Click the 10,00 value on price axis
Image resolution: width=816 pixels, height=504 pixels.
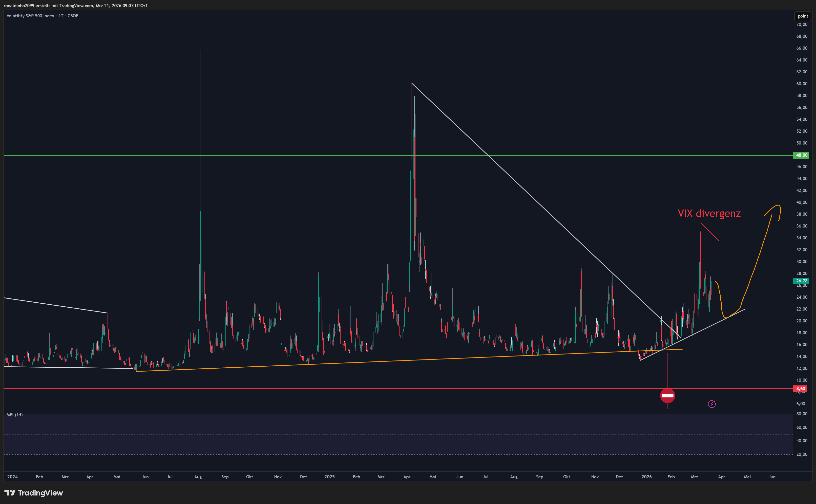coord(802,380)
